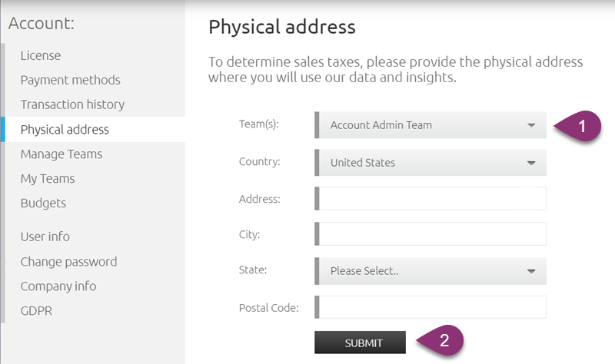
Task: Select Physical address sidebar item
Action: point(65,129)
